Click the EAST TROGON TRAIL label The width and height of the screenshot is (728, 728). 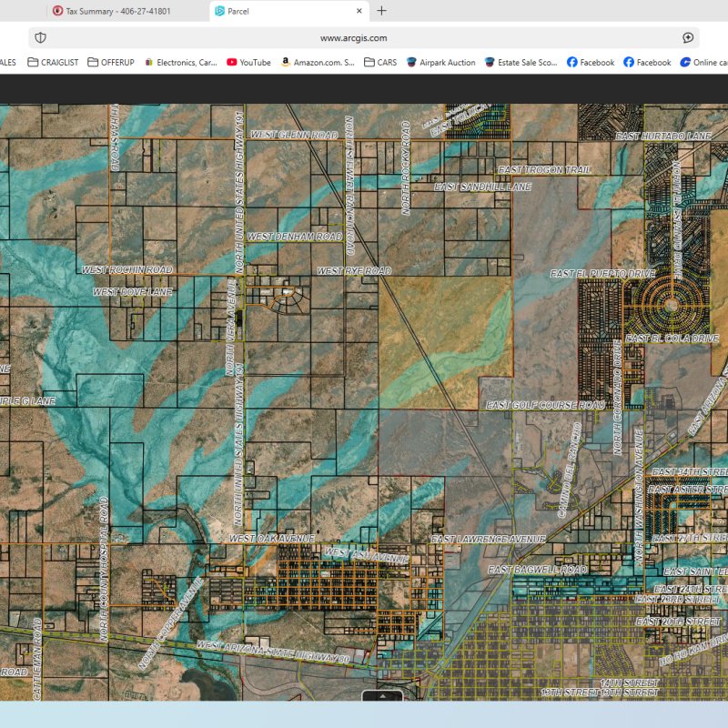point(544,170)
